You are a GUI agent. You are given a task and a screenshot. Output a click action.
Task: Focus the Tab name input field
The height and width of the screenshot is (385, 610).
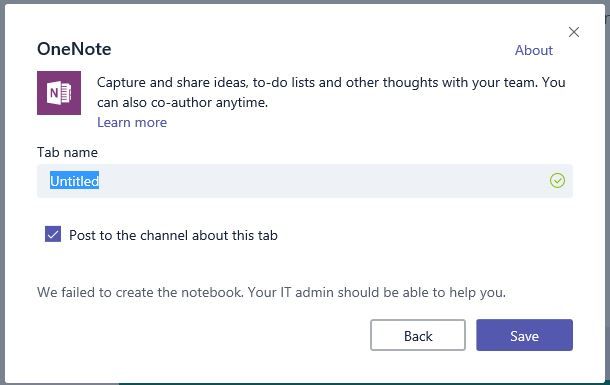(x=305, y=181)
